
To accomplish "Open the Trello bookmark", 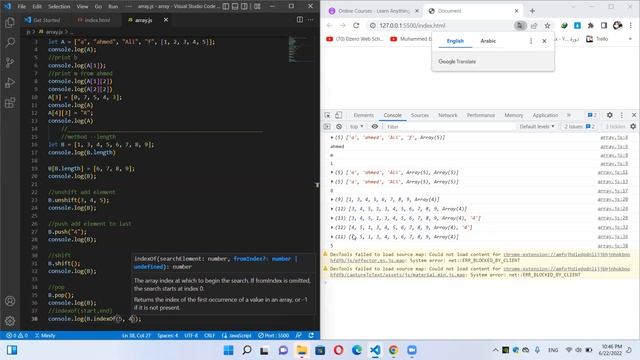I will [597, 39].
